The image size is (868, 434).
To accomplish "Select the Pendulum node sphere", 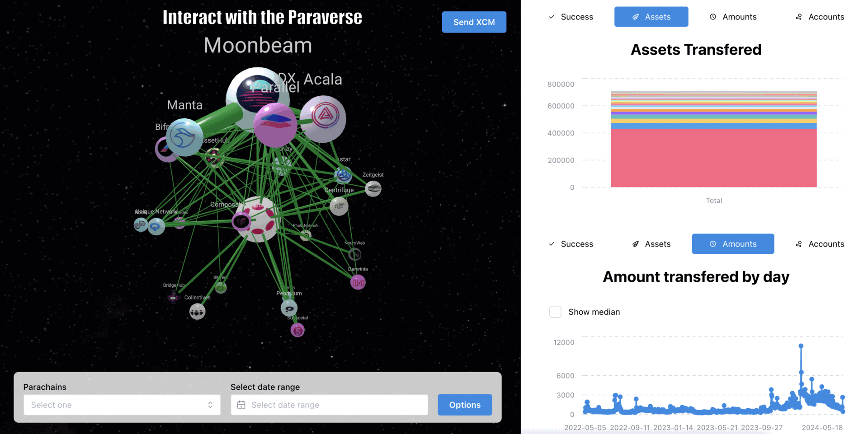I will pos(289,308).
